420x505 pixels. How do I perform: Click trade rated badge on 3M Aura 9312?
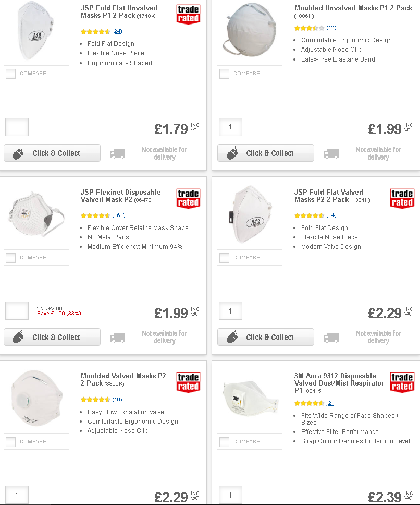pos(402,382)
